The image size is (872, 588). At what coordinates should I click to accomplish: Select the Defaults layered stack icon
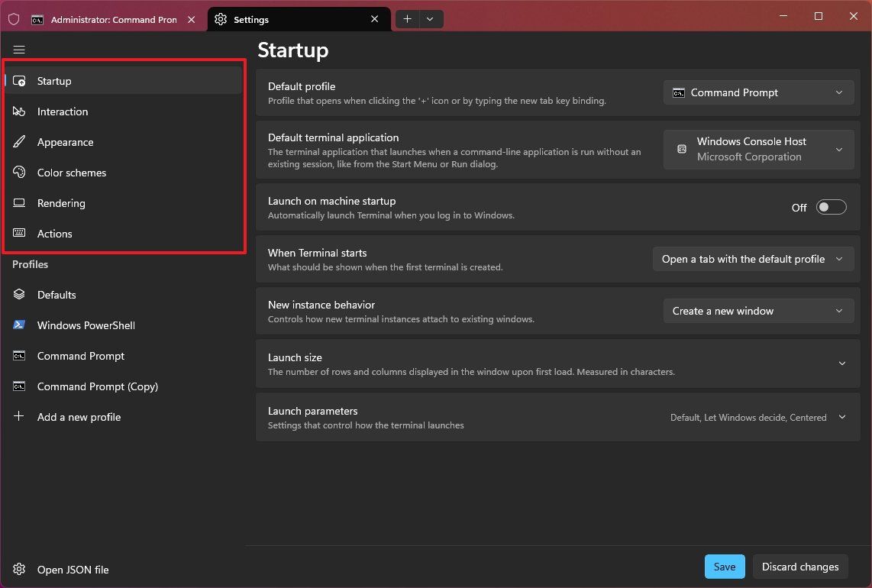(20, 294)
